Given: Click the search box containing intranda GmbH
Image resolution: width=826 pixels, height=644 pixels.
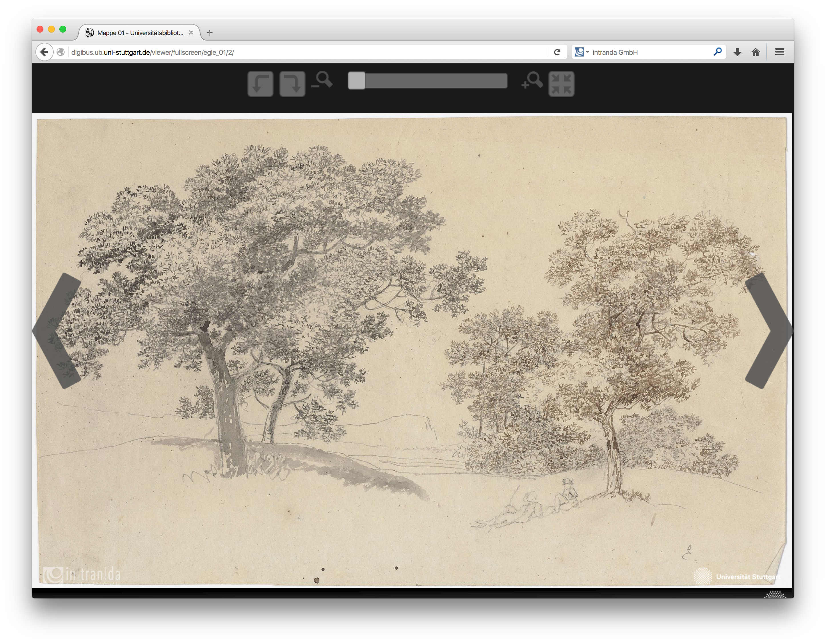Looking at the screenshot, I should 649,52.
